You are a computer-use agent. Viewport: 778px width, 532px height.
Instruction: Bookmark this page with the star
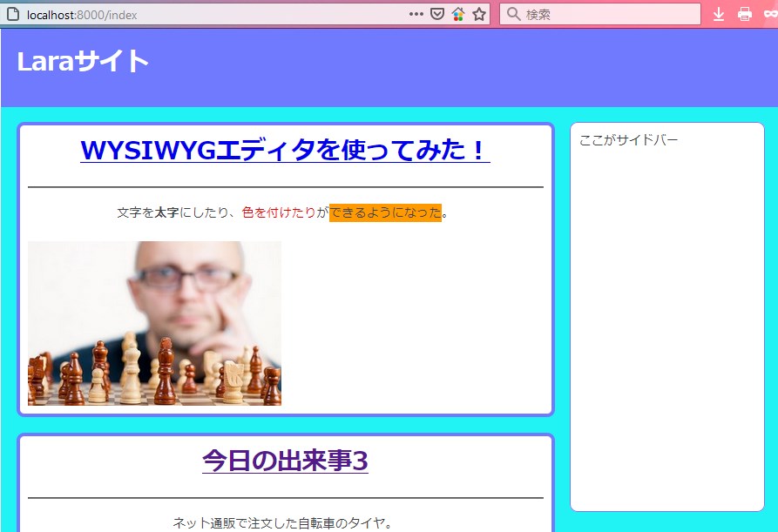[x=478, y=14]
